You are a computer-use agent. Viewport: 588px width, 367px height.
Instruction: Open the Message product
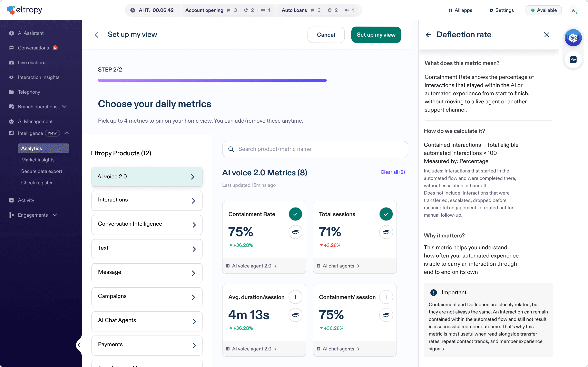pyautogui.click(x=147, y=273)
